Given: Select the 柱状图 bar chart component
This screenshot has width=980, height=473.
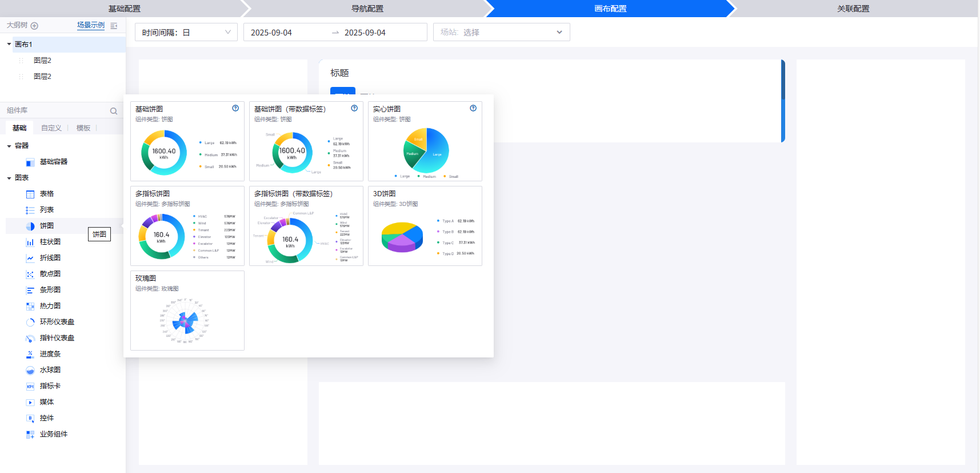Looking at the screenshot, I should [x=50, y=242].
